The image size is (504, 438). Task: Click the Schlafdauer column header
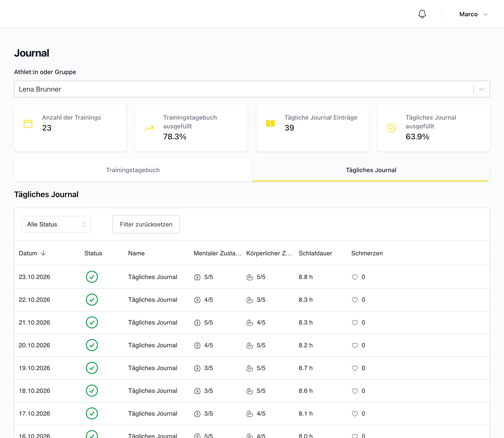[315, 253]
